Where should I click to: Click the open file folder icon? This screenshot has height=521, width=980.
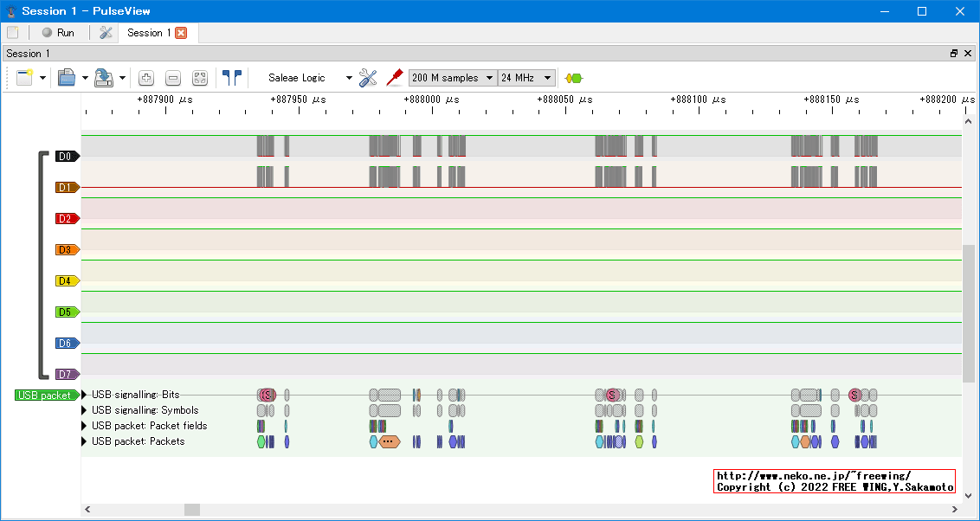click(67, 78)
